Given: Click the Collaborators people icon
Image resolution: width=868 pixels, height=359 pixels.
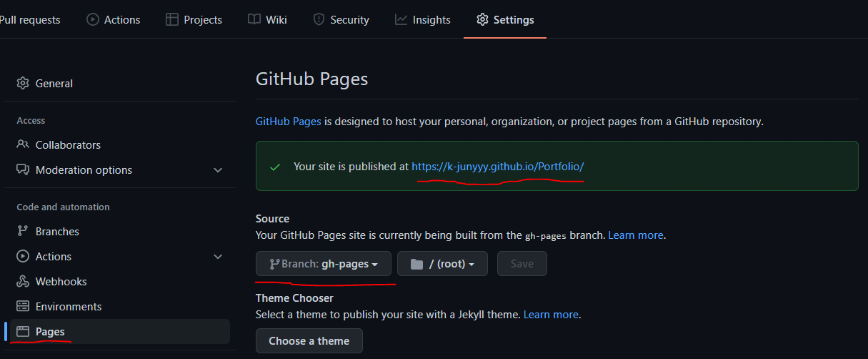Looking at the screenshot, I should pyautogui.click(x=23, y=144).
